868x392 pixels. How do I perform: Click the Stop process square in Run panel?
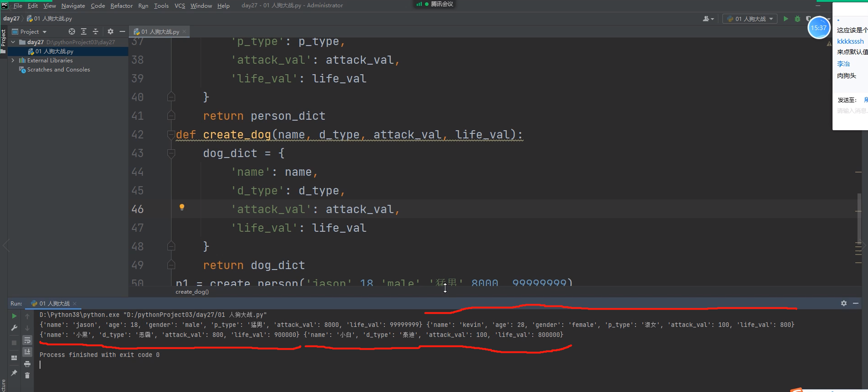coord(14,342)
